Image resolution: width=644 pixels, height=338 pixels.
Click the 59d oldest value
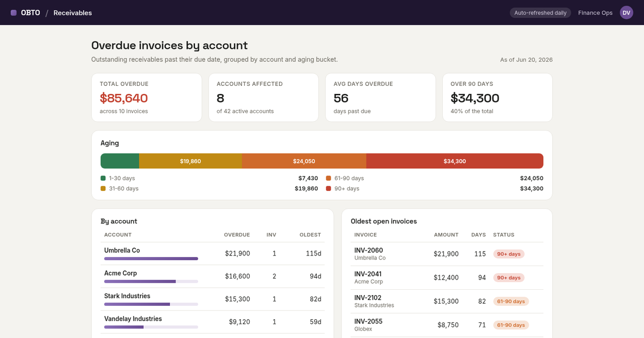316,322
